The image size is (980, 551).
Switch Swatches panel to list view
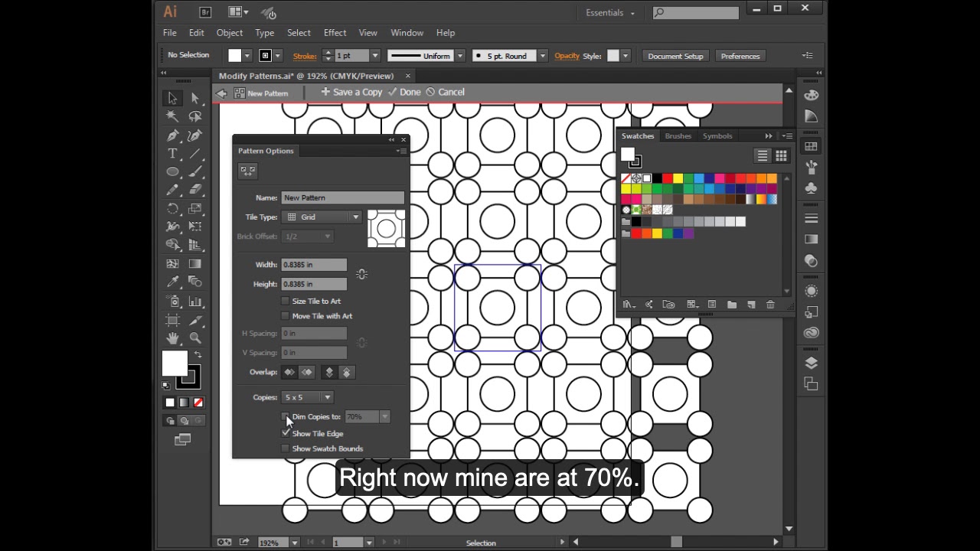click(x=763, y=156)
